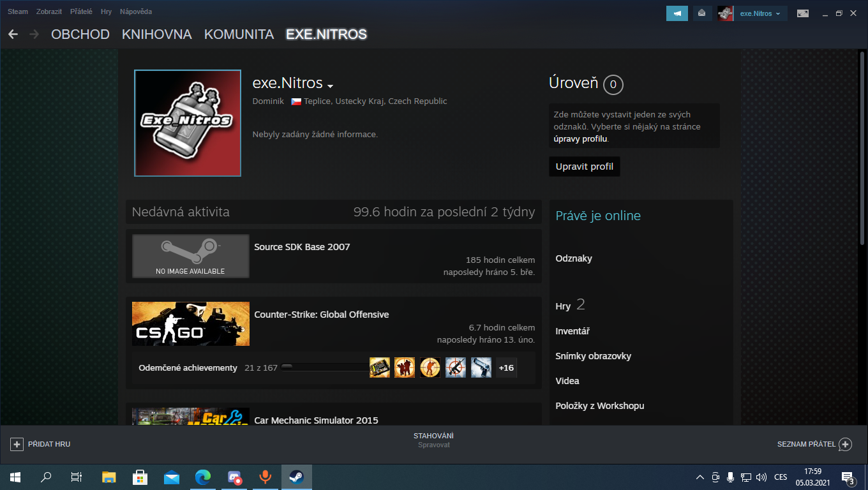Viewport: 868px width, 490px height.
Task: Open the Steam menu
Action: pos(18,11)
